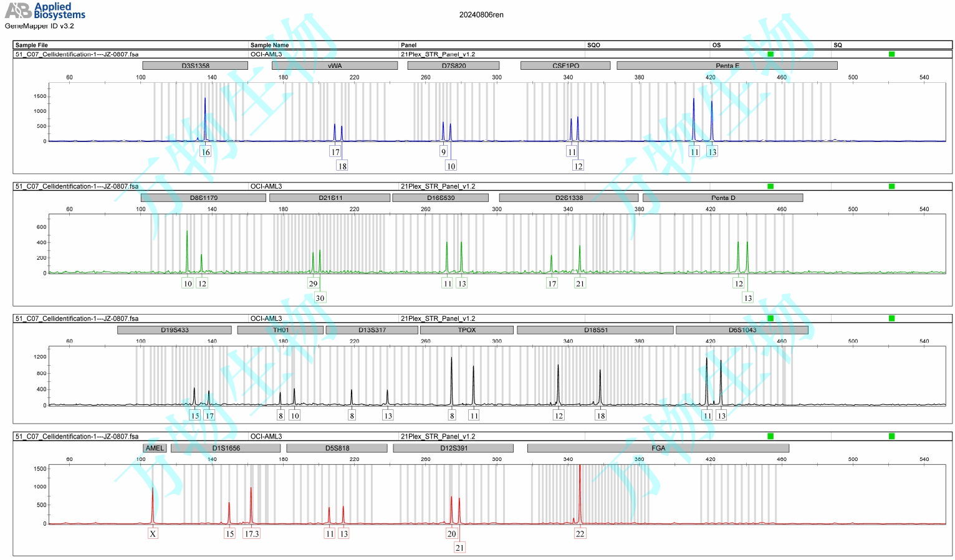Select the Penta E locus marker bar
955x560 pixels.
pyautogui.click(x=727, y=65)
